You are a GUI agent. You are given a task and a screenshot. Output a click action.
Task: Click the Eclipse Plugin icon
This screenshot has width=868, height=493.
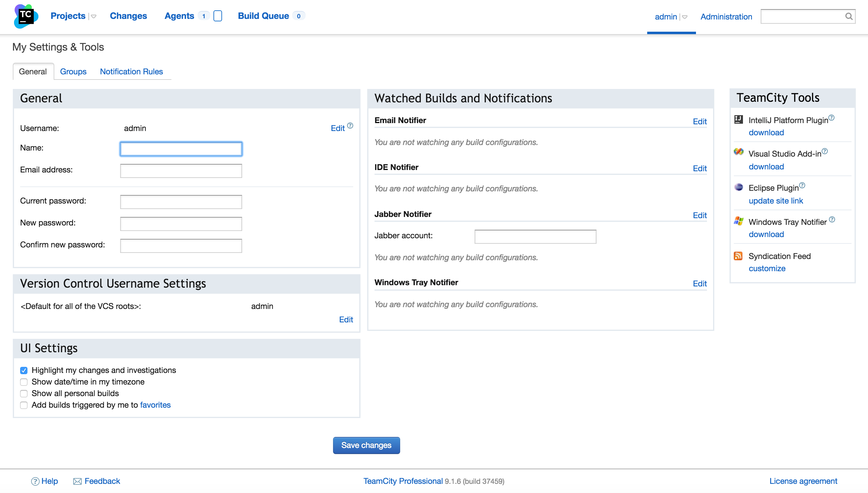[x=738, y=187]
